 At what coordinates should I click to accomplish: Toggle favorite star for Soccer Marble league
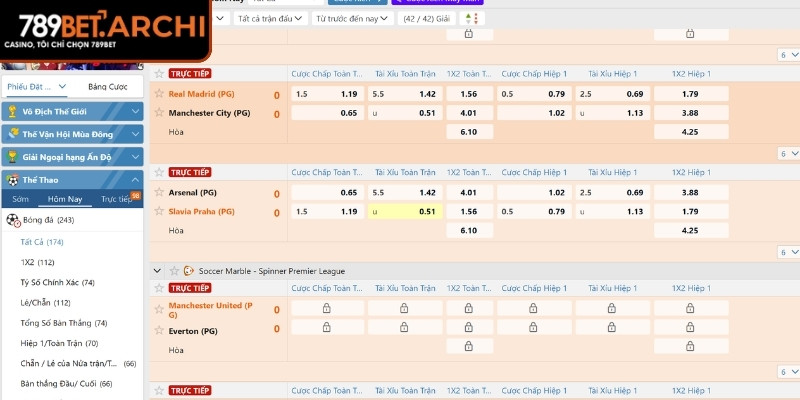172,270
